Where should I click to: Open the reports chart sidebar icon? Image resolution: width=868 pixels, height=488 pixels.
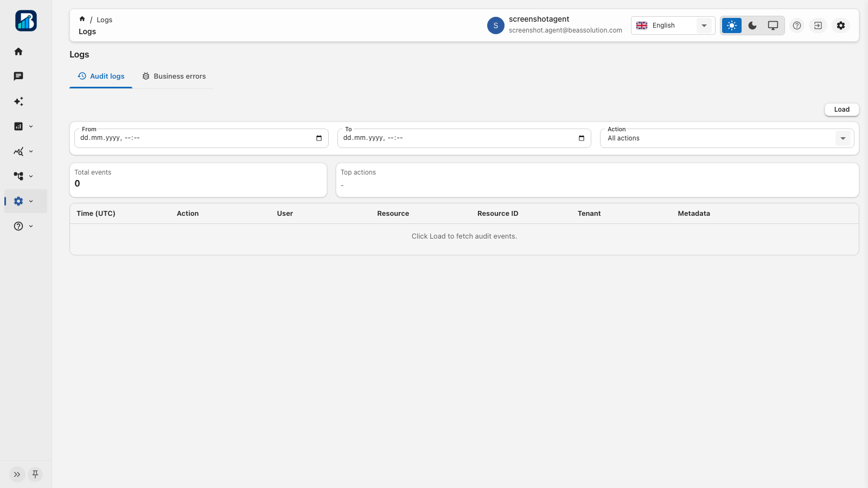pyautogui.click(x=18, y=126)
